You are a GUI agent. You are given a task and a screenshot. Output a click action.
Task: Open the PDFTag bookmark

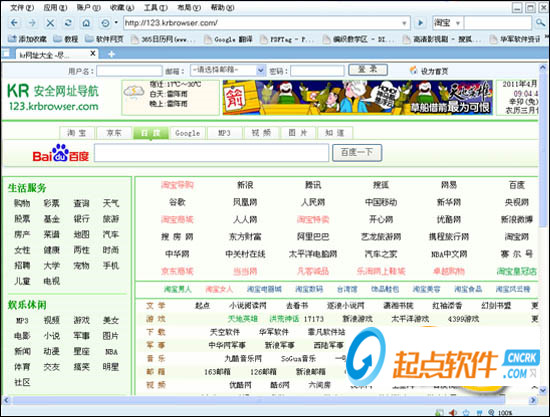point(287,39)
